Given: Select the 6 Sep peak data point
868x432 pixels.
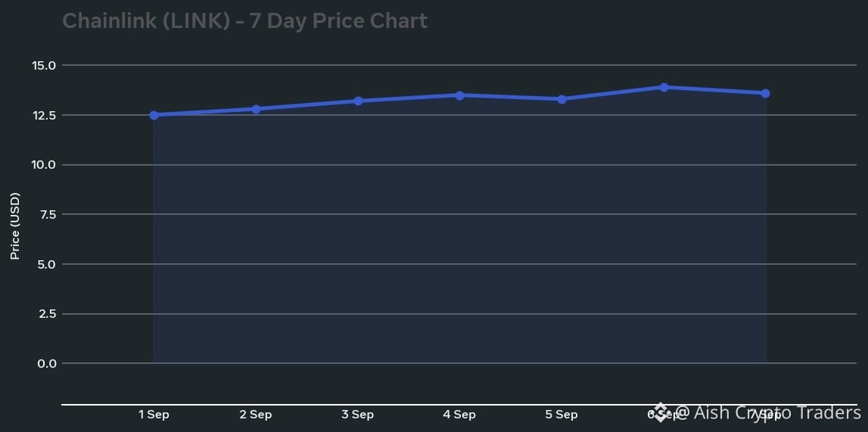Looking at the screenshot, I should click(664, 87).
